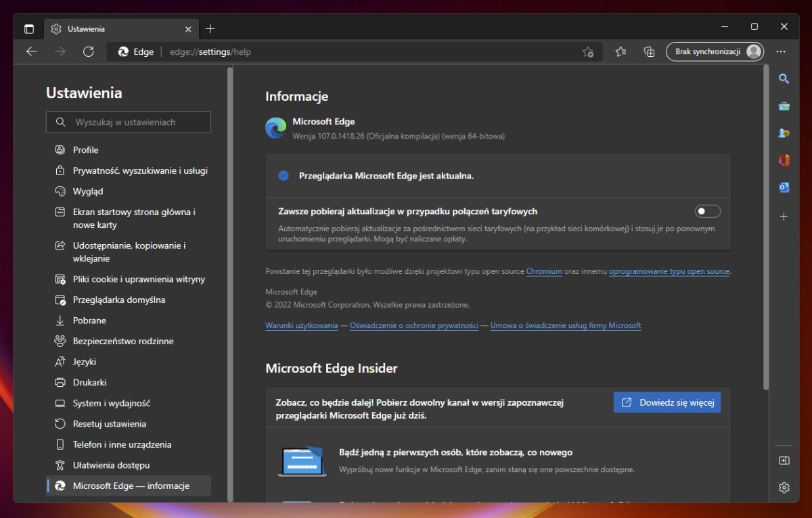The height and width of the screenshot is (518, 812).
Task: Click the 'Wyszukaj w ustawieniach' search field
Action: click(129, 122)
